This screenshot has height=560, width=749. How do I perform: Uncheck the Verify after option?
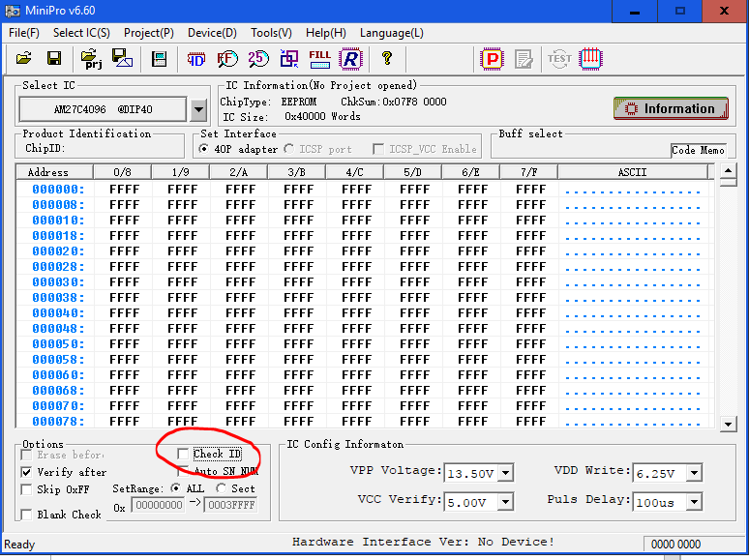coord(27,472)
